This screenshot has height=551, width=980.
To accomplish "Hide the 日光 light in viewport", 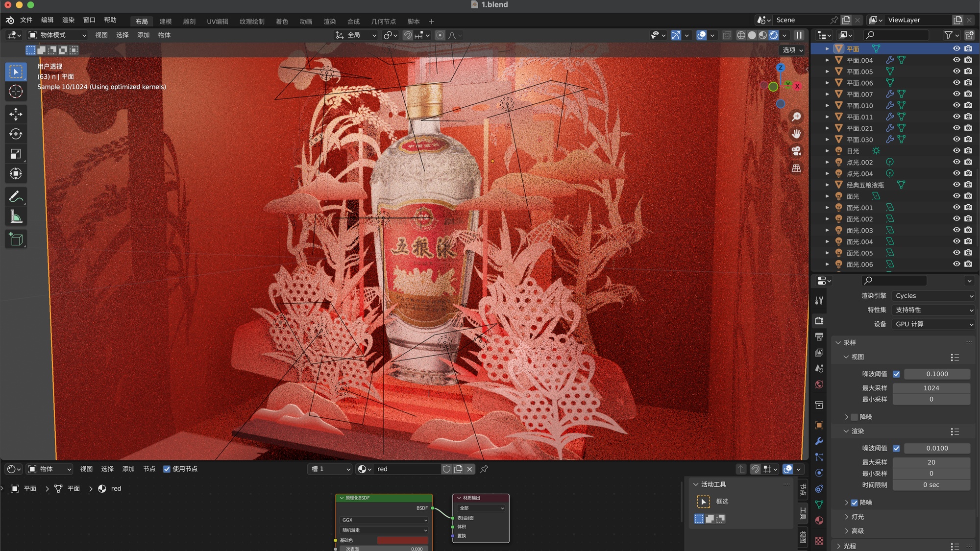I will 956,150.
